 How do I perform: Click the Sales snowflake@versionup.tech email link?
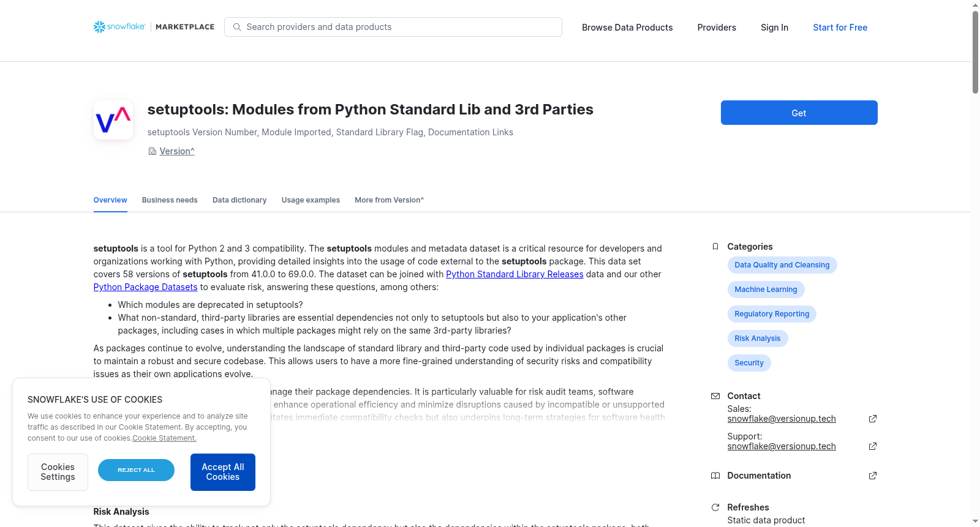point(782,419)
